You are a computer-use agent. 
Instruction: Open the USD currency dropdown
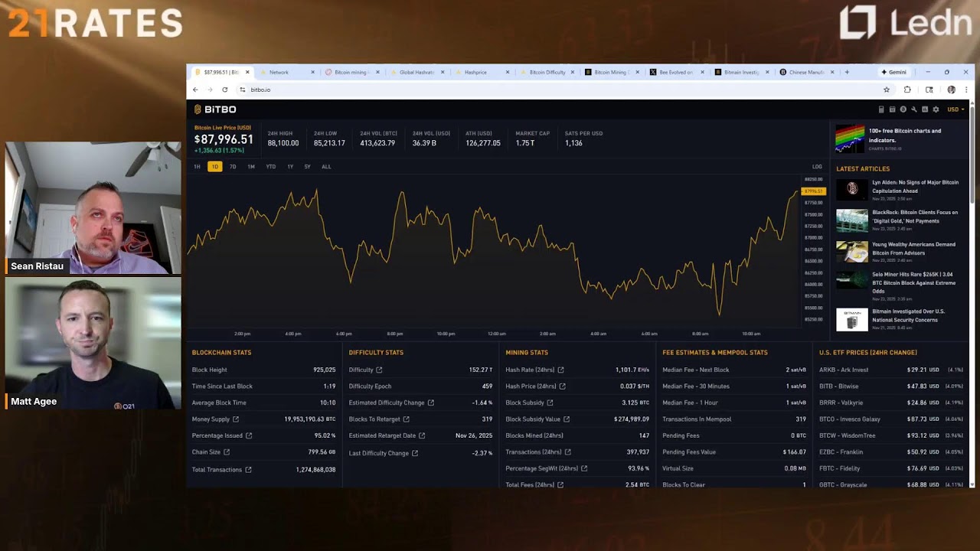[x=955, y=109]
